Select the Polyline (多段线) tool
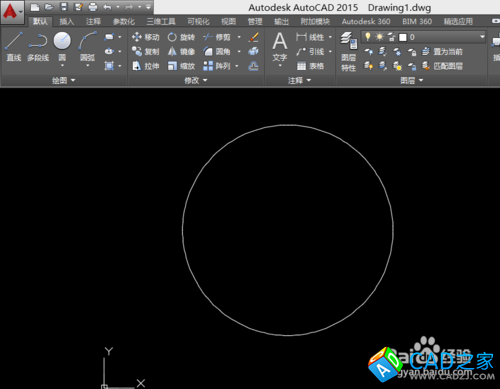 pyautogui.click(x=38, y=46)
